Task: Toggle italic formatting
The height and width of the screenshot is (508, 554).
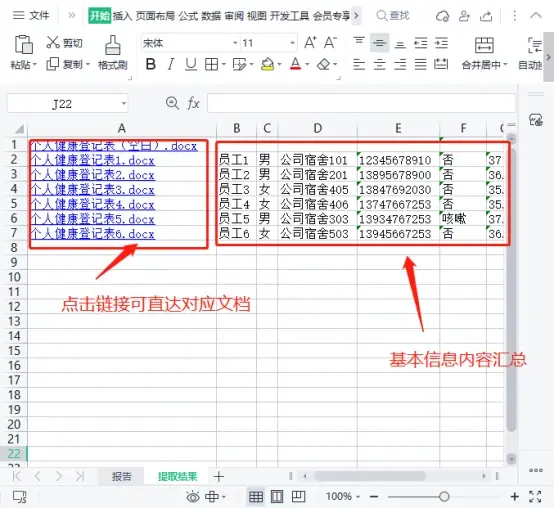Action: pos(171,64)
